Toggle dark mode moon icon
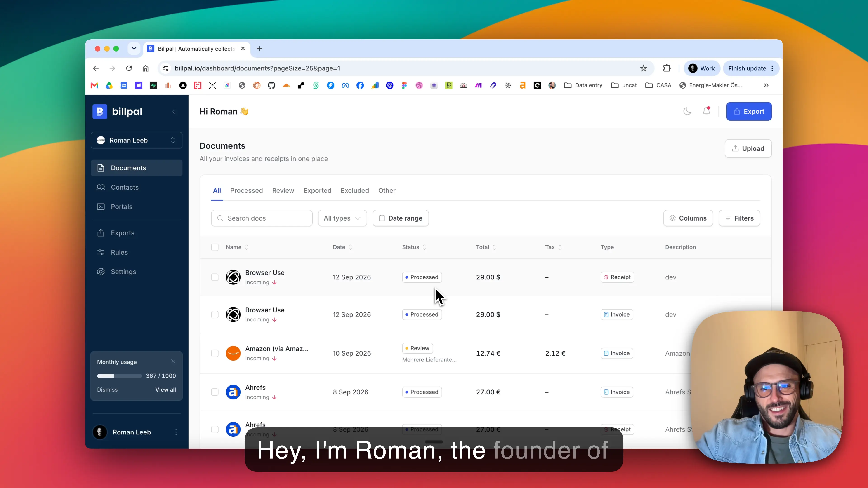This screenshot has height=488, width=868. point(687,111)
